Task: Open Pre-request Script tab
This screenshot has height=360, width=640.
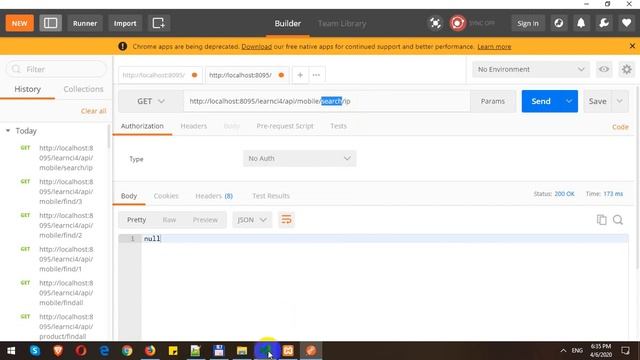Action: (x=285, y=126)
